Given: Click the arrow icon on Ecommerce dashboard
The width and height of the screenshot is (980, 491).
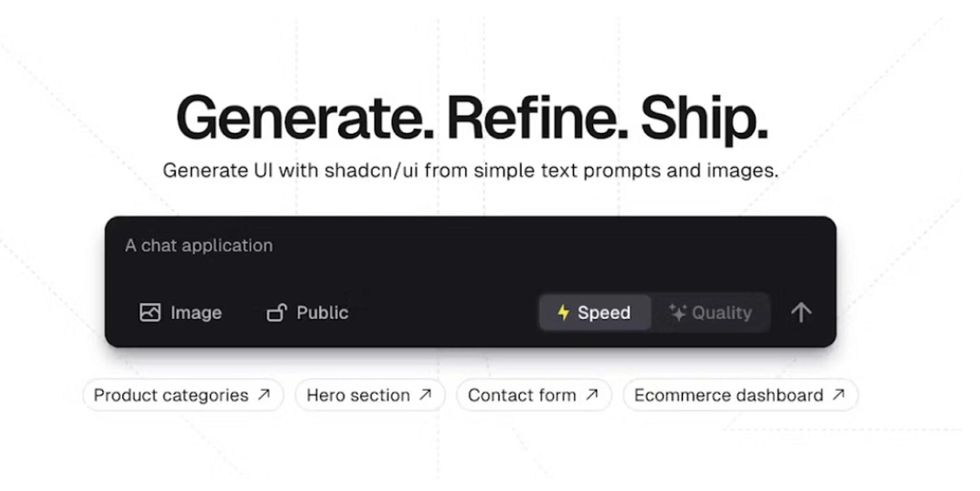Looking at the screenshot, I should [x=838, y=395].
